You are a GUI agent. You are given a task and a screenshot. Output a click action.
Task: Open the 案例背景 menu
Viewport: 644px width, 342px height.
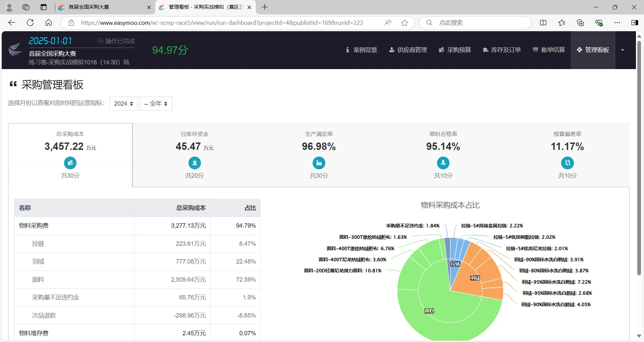coord(361,50)
